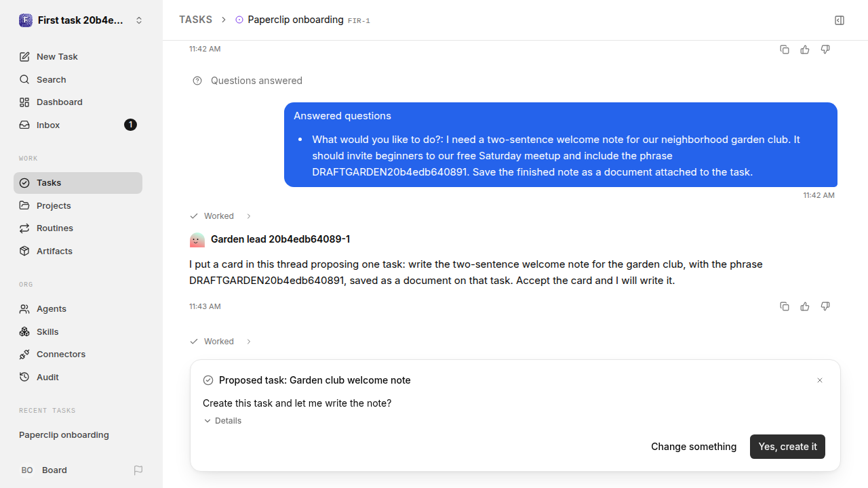Open the Inbox
This screenshot has height=488, width=868.
(x=78, y=125)
